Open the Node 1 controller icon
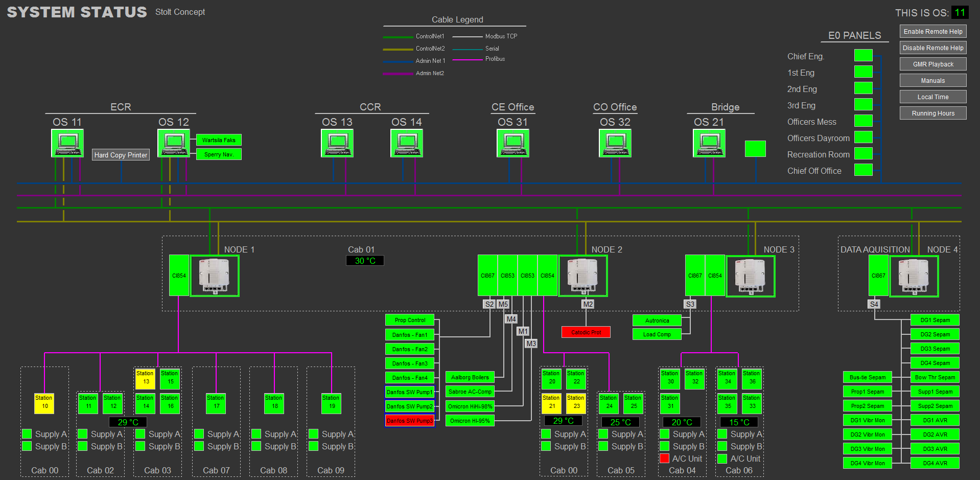 [215, 276]
